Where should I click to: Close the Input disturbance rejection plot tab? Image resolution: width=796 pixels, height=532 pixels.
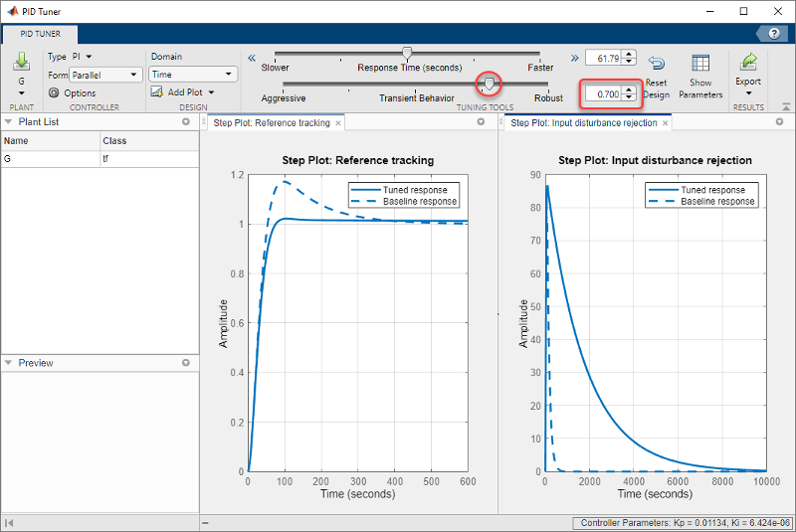(x=665, y=123)
